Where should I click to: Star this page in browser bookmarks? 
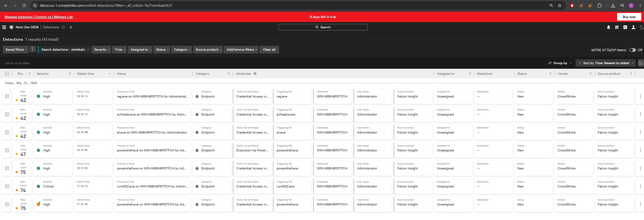[x=559, y=5]
